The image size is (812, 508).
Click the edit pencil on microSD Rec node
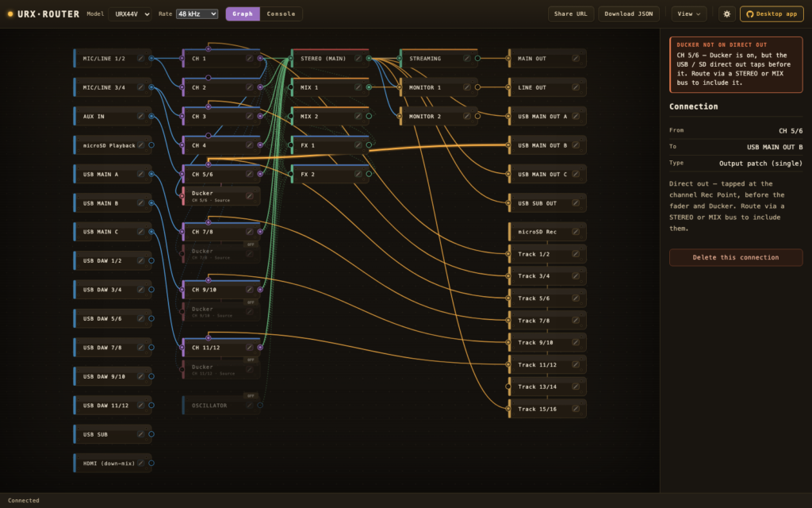tap(576, 232)
